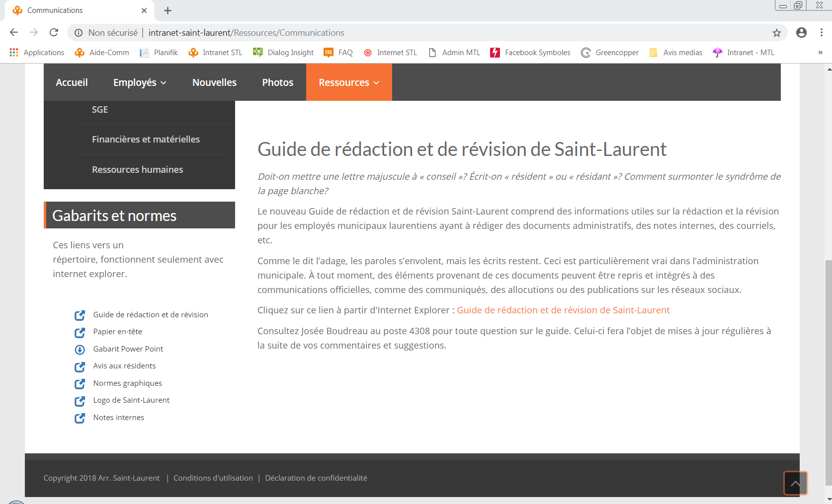Open a new browser tab
The image size is (832, 504).
167,10
